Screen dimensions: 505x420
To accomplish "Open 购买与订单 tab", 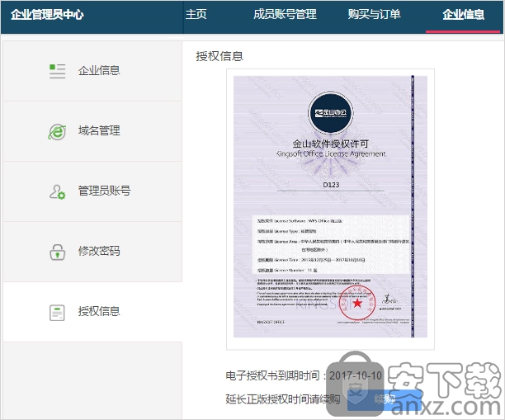I will (374, 15).
